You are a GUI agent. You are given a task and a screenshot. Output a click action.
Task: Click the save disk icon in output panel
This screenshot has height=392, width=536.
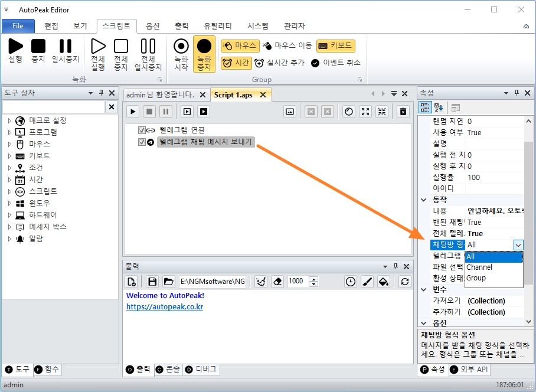[x=152, y=282]
